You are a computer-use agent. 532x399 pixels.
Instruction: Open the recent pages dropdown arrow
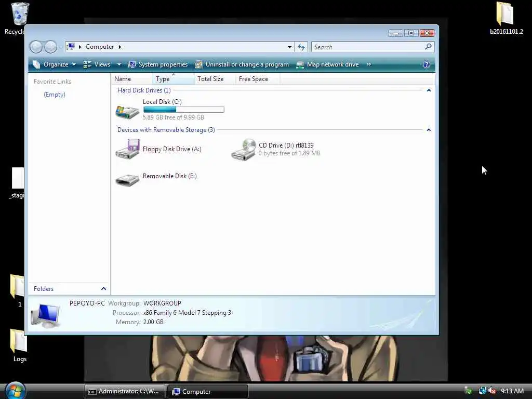(61, 47)
